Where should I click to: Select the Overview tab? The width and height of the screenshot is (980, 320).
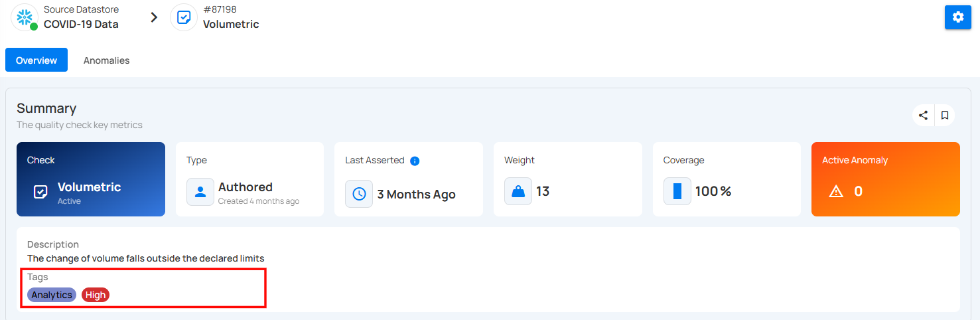coord(36,60)
